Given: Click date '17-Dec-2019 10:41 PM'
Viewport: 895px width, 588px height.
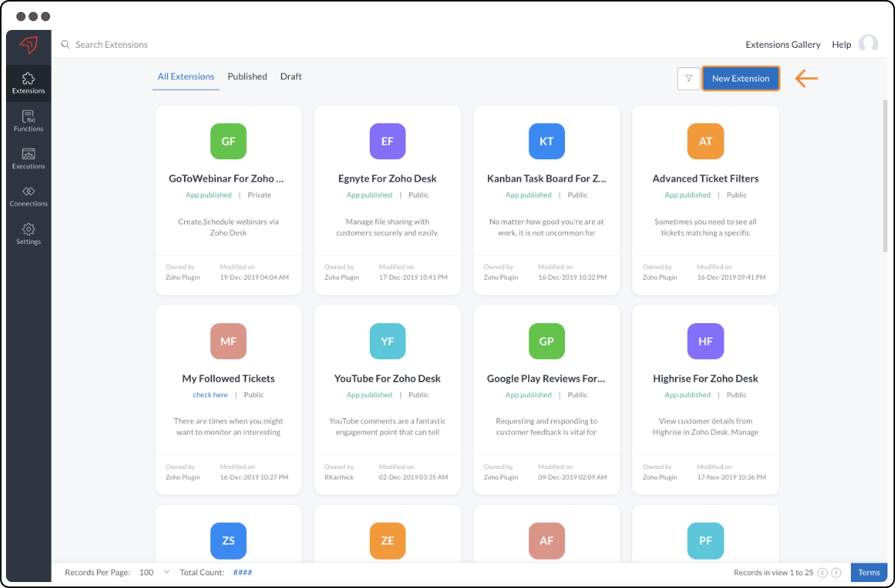Looking at the screenshot, I should (413, 278).
